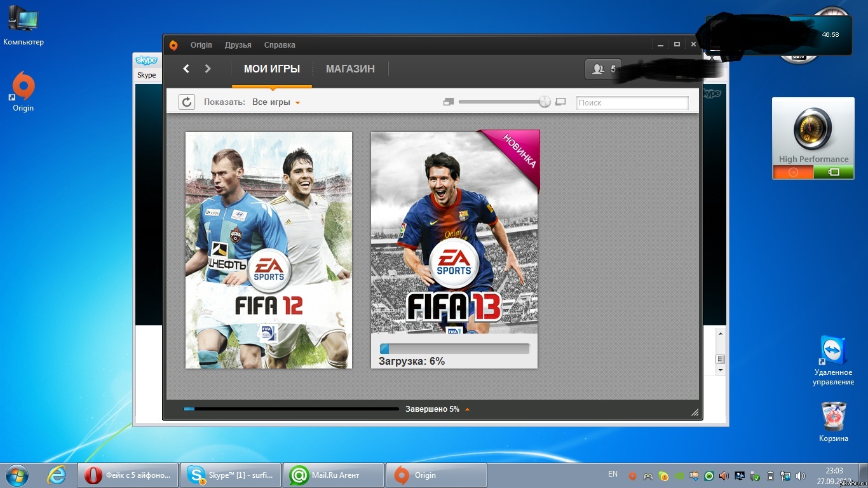Open the friends list showing 5 online
This screenshot has width=868, height=488.
[x=603, y=69]
